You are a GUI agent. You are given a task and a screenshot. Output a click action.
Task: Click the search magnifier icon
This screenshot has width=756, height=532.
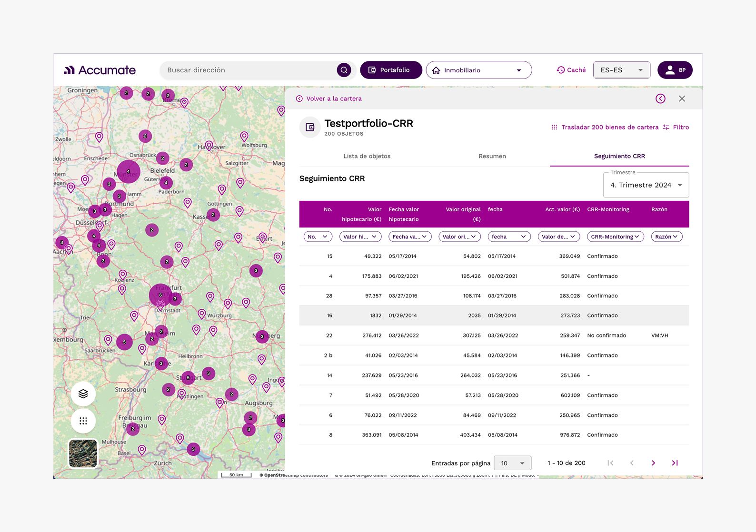click(344, 70)
